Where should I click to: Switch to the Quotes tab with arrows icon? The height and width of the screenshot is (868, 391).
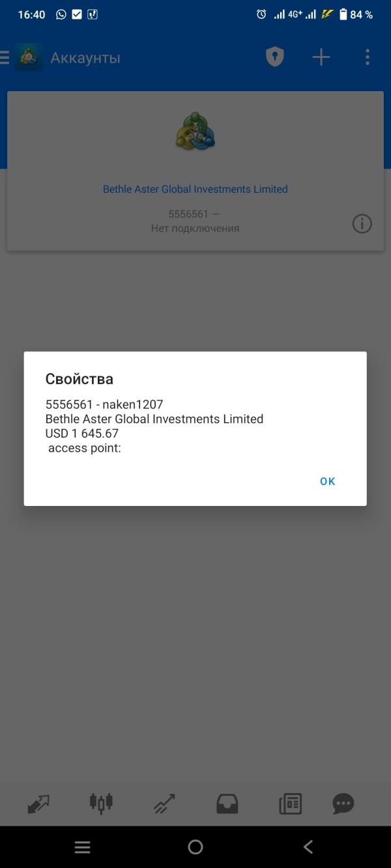click(x=38, y=804)
